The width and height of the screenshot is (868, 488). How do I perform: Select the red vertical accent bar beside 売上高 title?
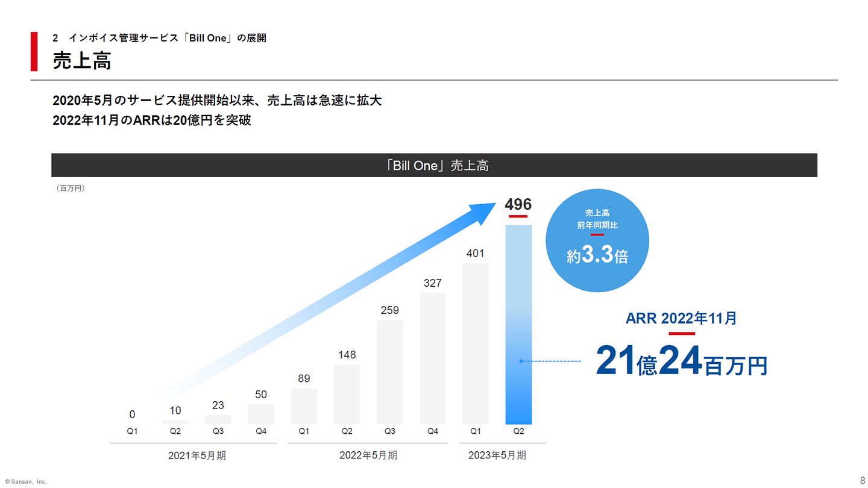34,52
